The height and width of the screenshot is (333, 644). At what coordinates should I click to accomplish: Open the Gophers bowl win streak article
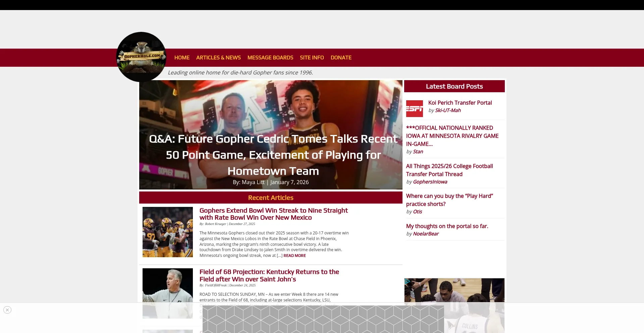click(273, 214)
